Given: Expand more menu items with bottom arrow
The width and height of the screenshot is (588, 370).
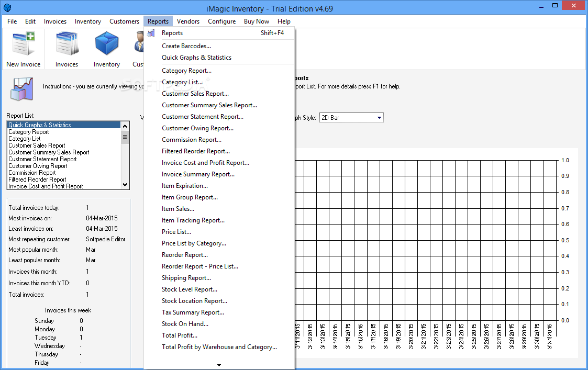Looking at the screenshot, I should [219, 365].
